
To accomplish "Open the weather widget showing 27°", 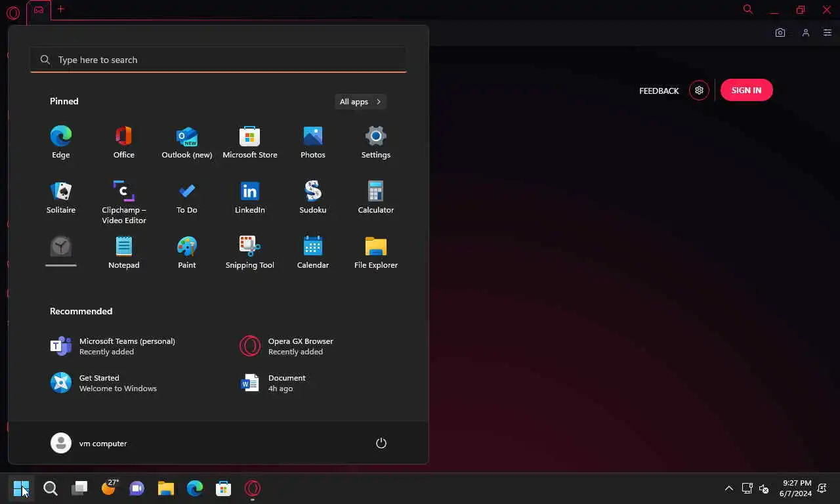I will [x=109, y=488].
